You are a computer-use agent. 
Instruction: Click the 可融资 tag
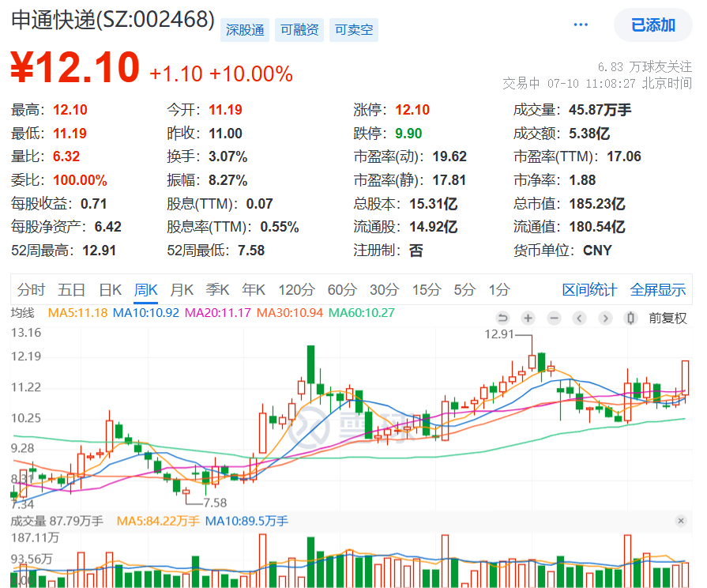click(x=299, y=30)
